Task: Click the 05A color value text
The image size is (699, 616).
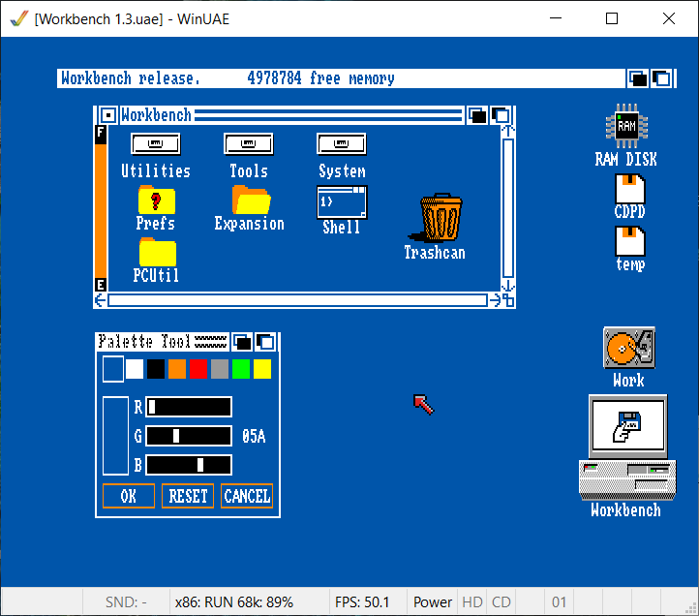Action: pyautogui.click(x=254, y=436)
